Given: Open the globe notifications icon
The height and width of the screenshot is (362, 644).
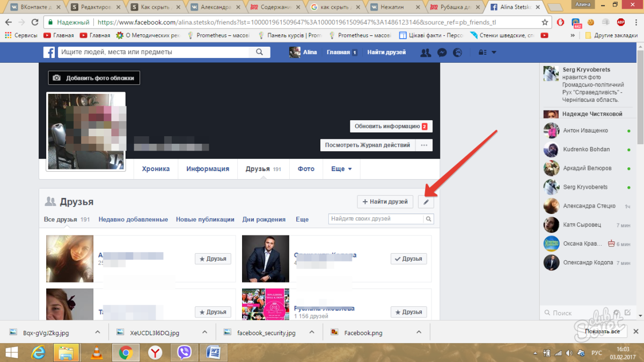Looking at the screenshot, I should [458, 53].
